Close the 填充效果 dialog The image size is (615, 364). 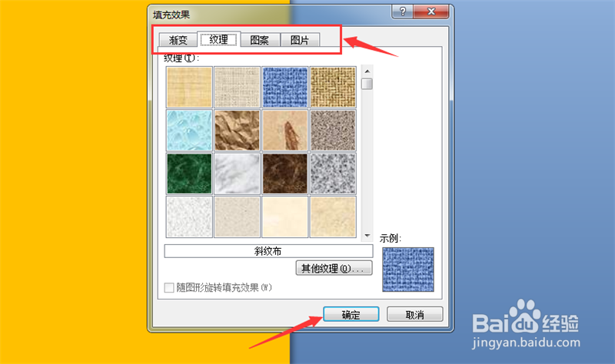(430, 12)
